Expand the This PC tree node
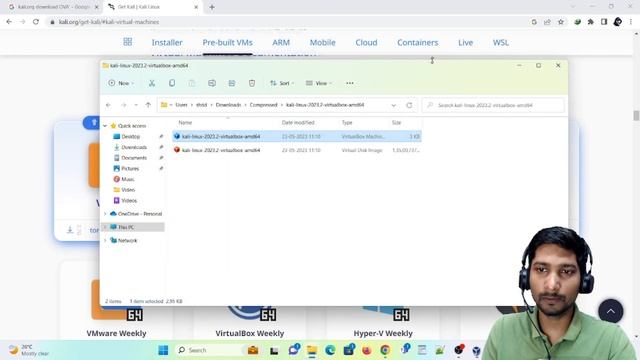The image size is (640, 360). click(105, 227)
